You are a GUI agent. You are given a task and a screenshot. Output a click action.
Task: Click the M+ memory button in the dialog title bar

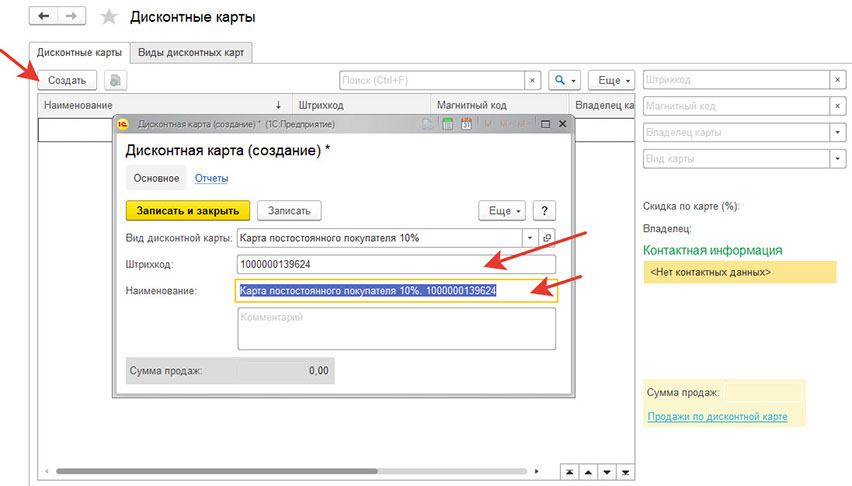(505, 124)
